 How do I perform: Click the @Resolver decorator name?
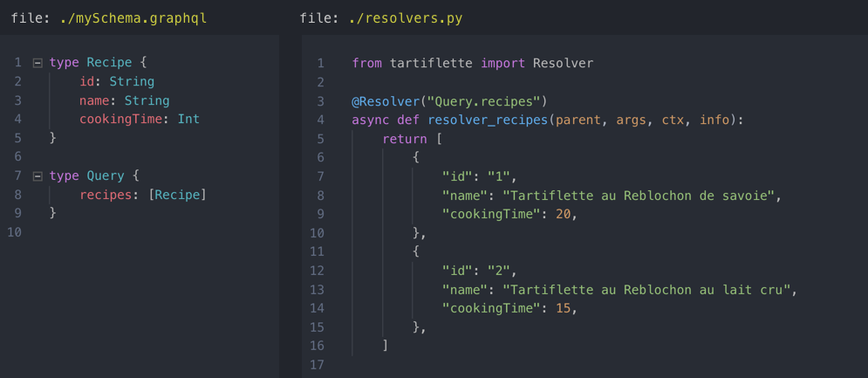386,101
